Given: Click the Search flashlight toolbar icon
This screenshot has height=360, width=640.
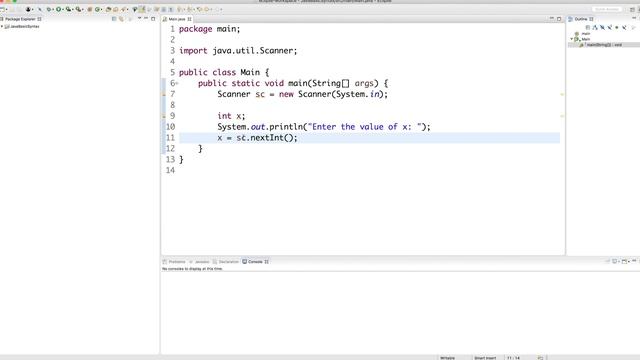Looking at the screenshot, I should click(123, 9).
